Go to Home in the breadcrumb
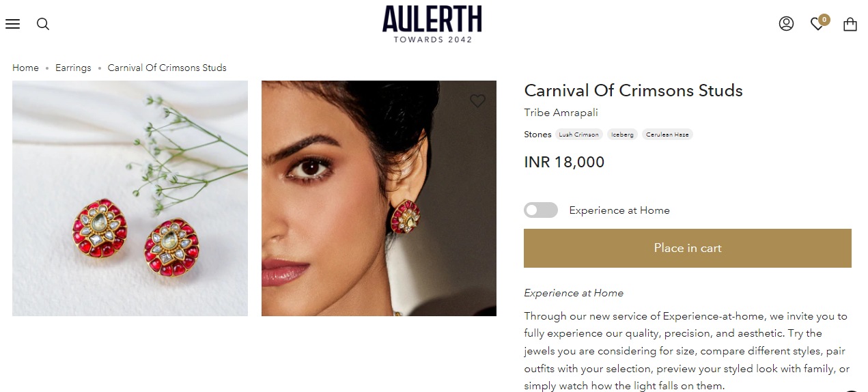 (x=25, y=68)
